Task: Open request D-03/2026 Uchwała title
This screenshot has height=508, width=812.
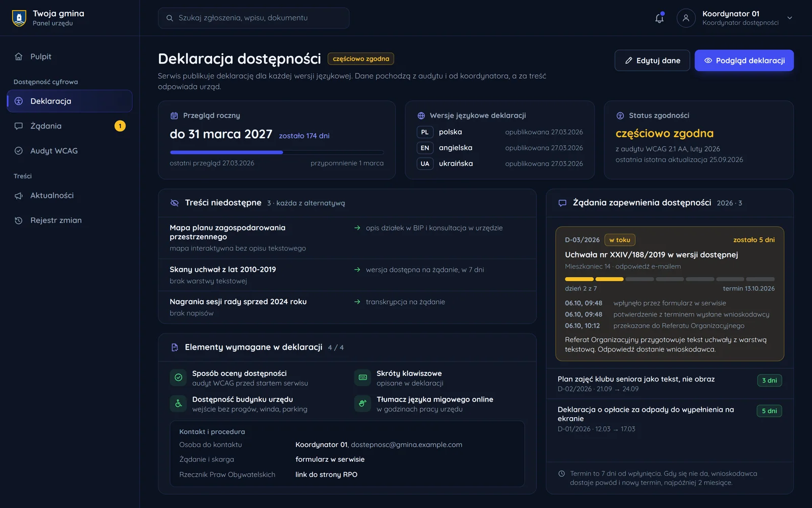Action: tap(651, 255)
